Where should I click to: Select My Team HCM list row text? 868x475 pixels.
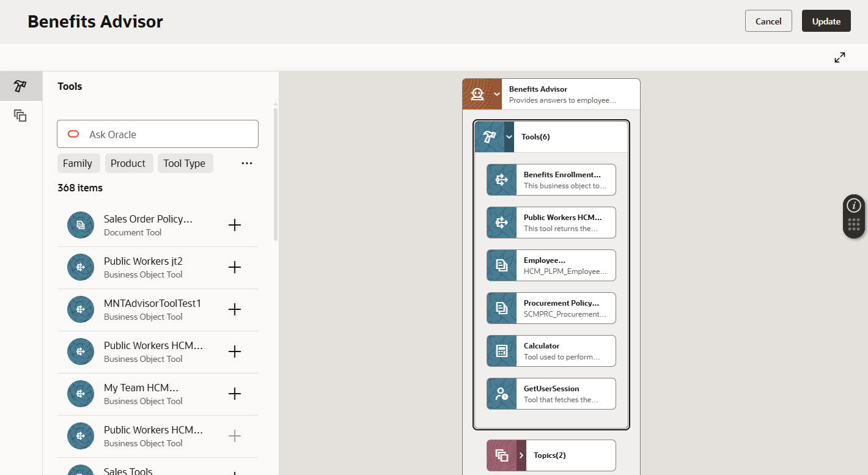coord(141,388)
